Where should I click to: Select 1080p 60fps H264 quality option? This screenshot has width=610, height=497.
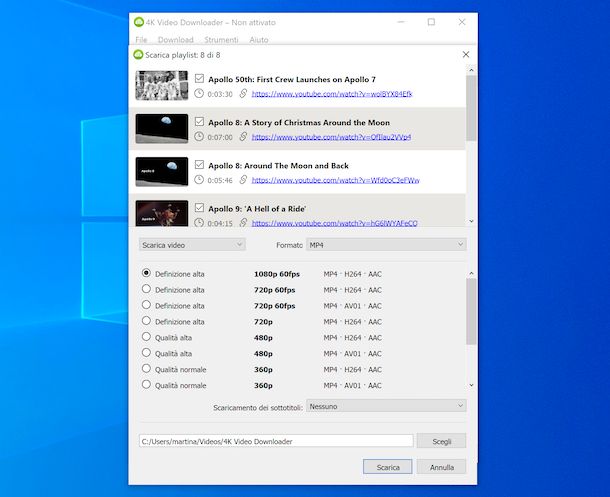146,273
